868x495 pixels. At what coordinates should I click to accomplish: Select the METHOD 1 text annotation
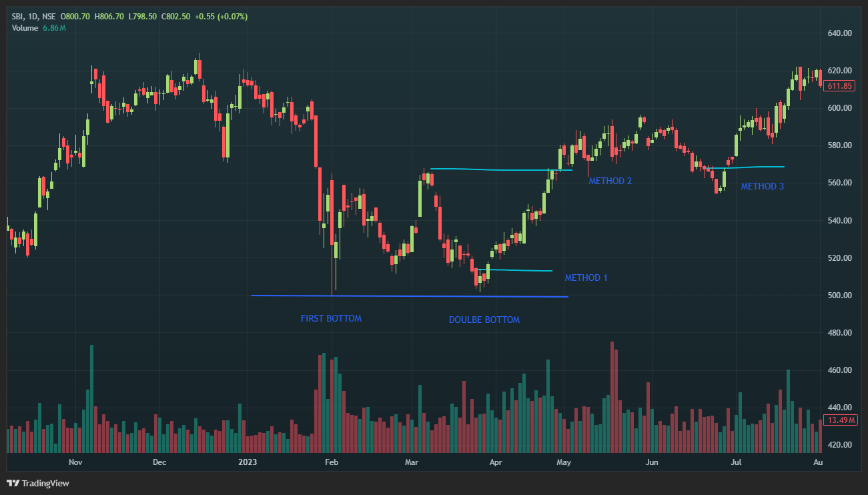586,278
